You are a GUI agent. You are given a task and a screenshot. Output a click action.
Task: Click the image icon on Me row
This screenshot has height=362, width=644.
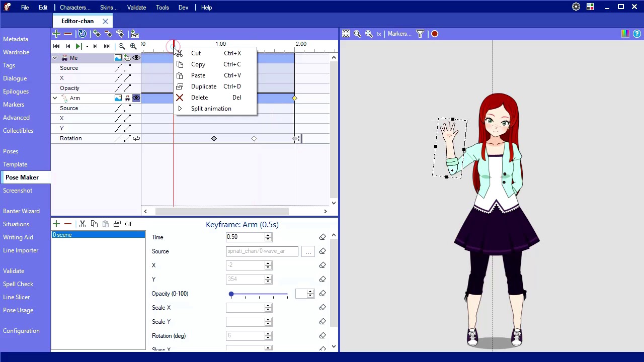coord(118,58)
